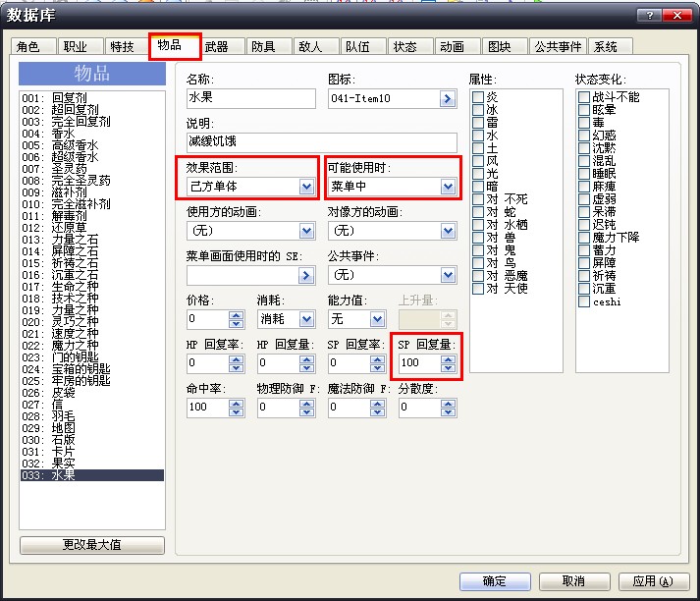Click the 物理防御 F stepper arrows
700x601 pixels.
[x=306, y=408]
